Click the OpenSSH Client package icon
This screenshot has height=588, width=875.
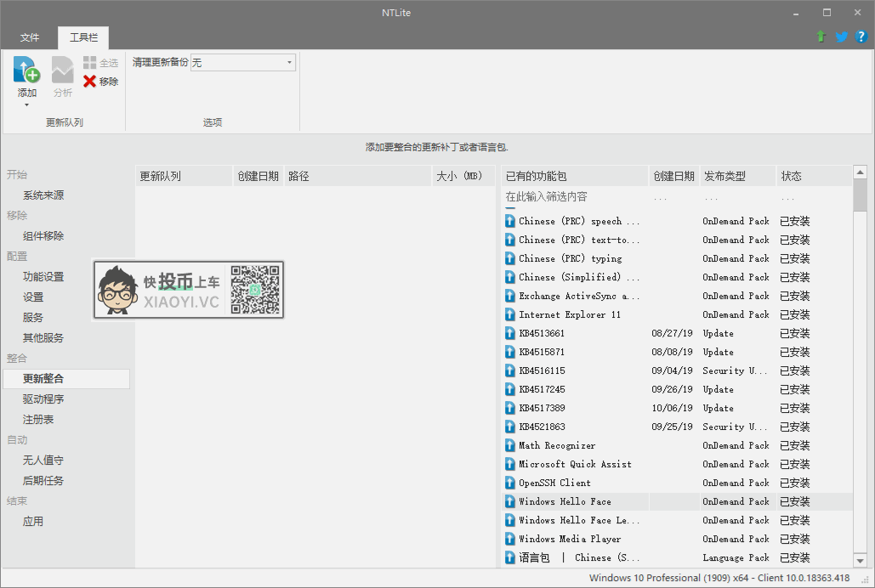pos(510,483)
